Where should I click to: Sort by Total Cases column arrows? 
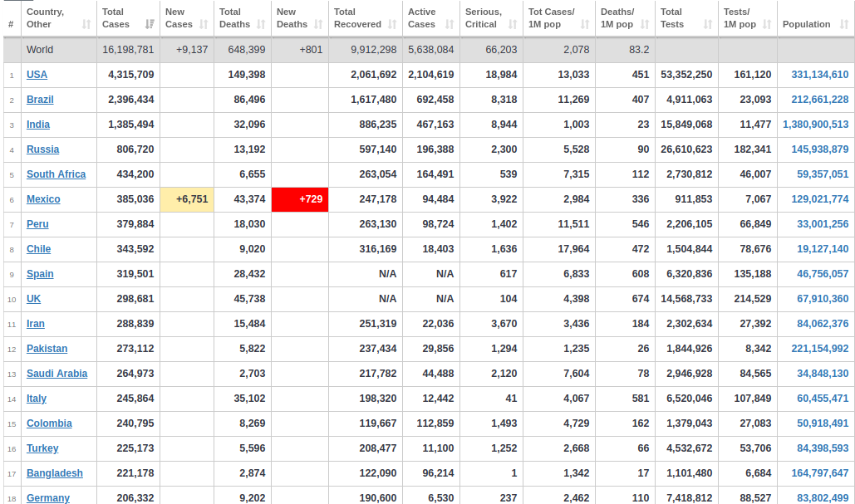(150, 25)
